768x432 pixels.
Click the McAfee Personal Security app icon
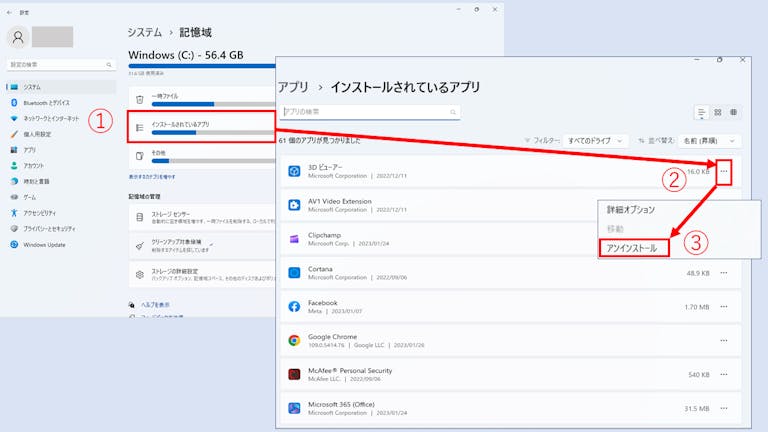[294, 374]
